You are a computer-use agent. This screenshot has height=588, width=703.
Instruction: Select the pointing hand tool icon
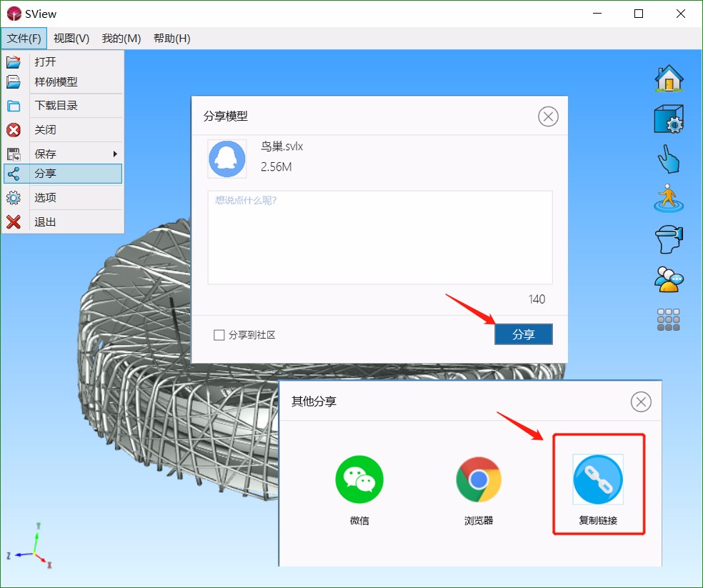669,159
